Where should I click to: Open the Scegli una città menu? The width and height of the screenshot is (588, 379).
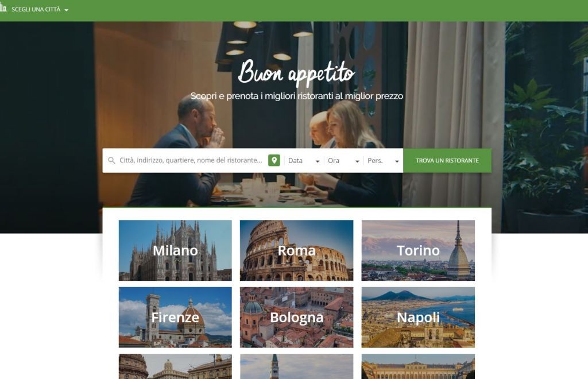pos(35,9)
